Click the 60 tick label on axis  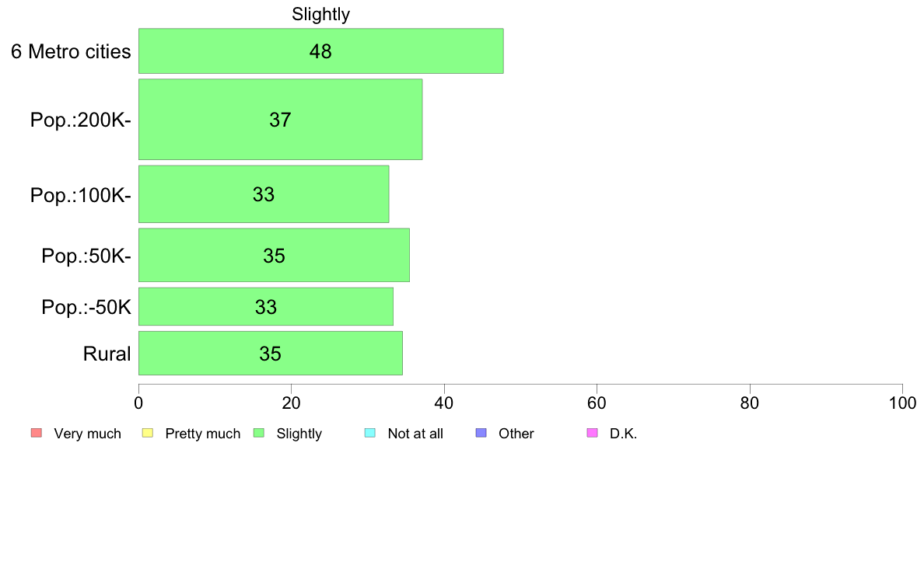(x=597, y=403)
